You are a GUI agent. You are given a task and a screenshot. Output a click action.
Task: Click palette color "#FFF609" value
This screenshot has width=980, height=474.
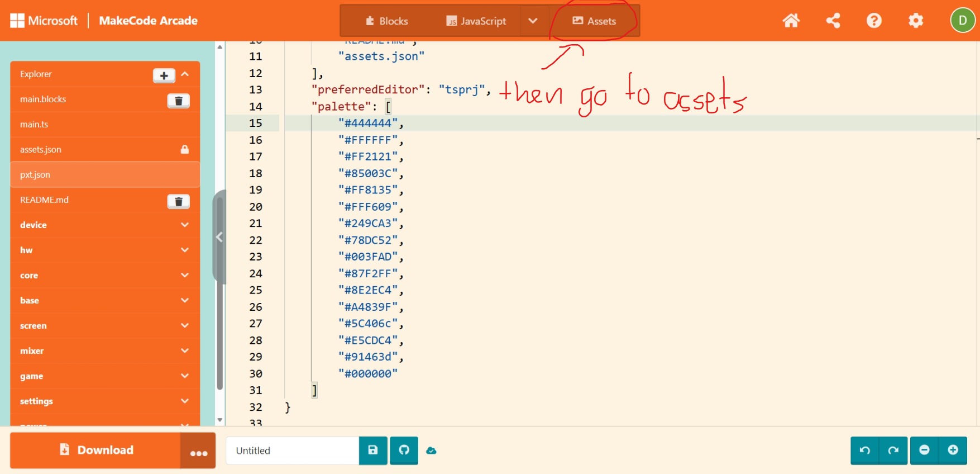(x=368, y=207)
